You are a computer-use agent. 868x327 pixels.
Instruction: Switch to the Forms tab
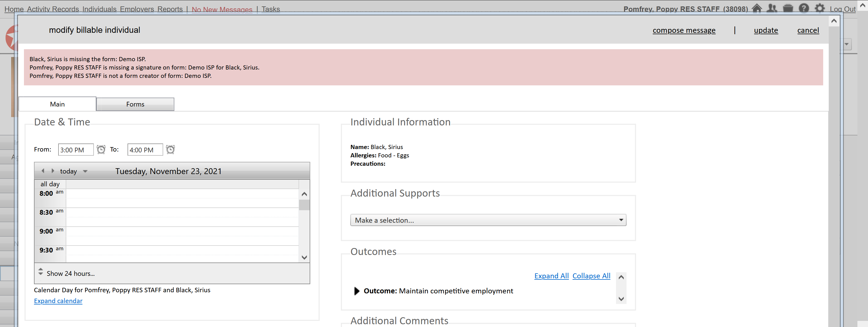[135, 104]
